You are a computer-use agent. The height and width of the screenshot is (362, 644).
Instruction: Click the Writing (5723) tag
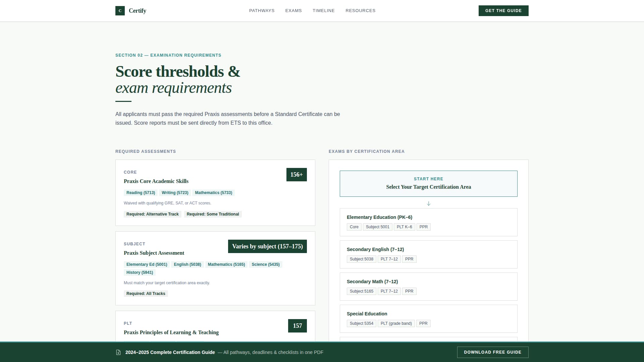pyautogui.click(x=175, y=193)
